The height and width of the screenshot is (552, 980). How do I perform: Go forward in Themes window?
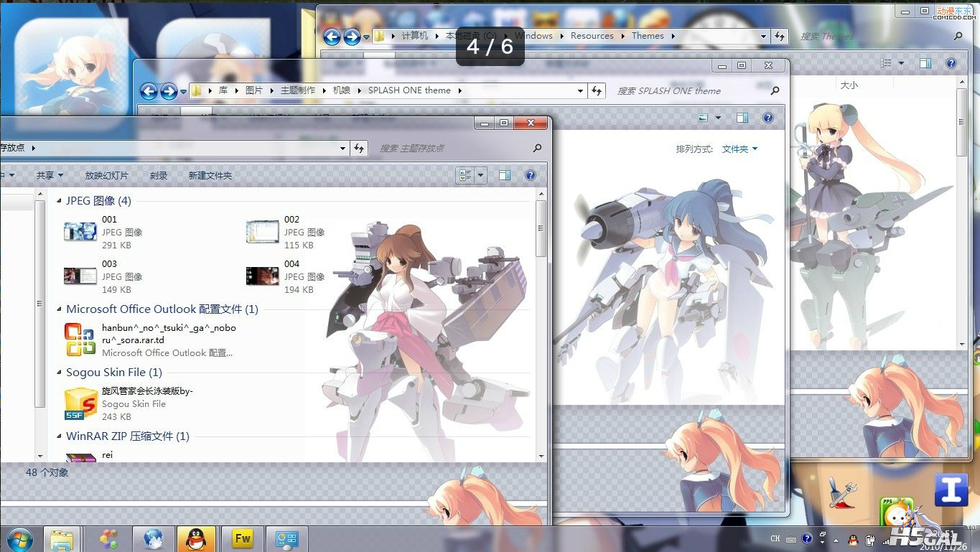[352, 37]
